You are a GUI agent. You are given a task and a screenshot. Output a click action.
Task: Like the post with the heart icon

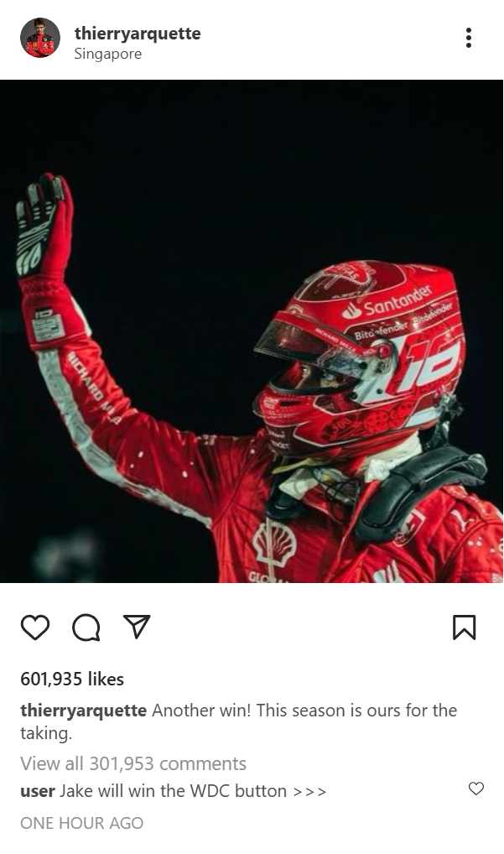click(x=35, y=627)
